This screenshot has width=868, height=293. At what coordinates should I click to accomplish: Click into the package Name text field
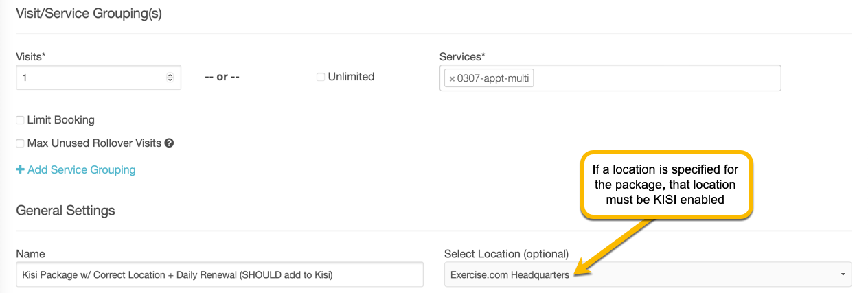coord(220,274)
